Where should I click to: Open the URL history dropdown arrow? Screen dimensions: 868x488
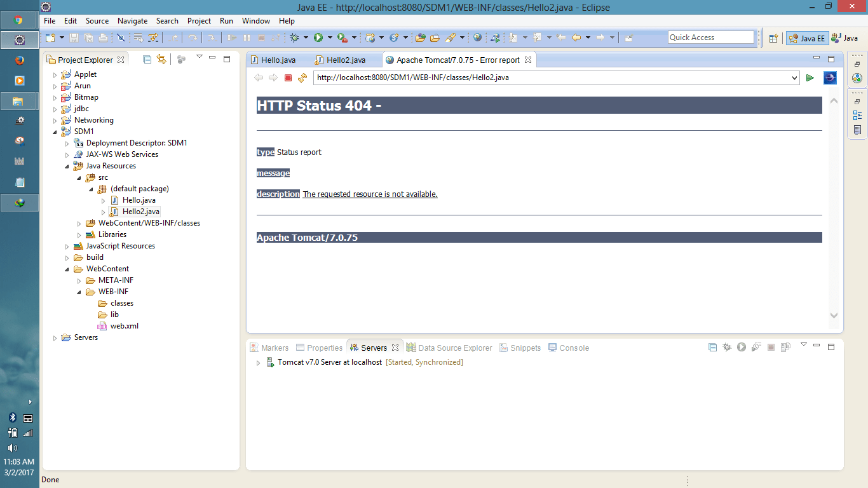point(794,78)
